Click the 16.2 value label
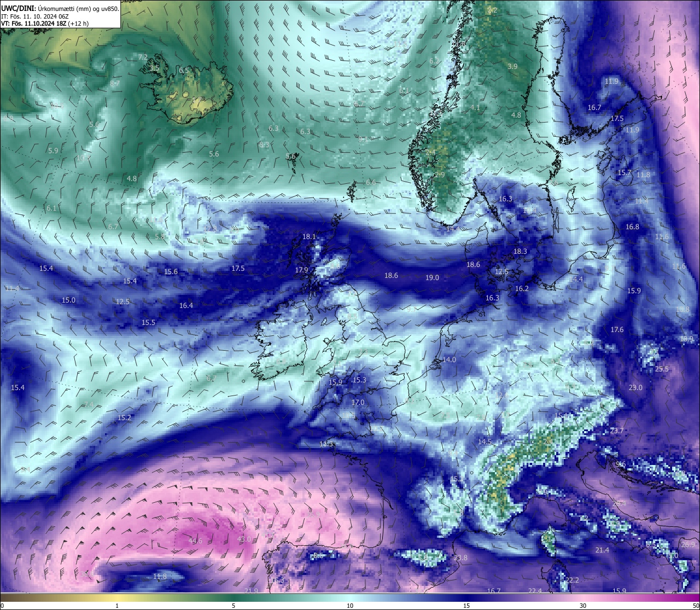This screenshot has height=610, width=700. pos(522,288)
